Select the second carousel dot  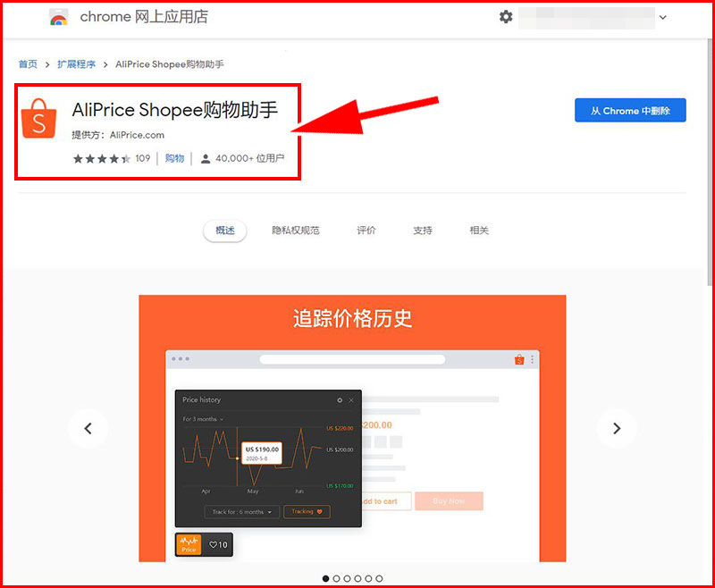click(337, 578)
